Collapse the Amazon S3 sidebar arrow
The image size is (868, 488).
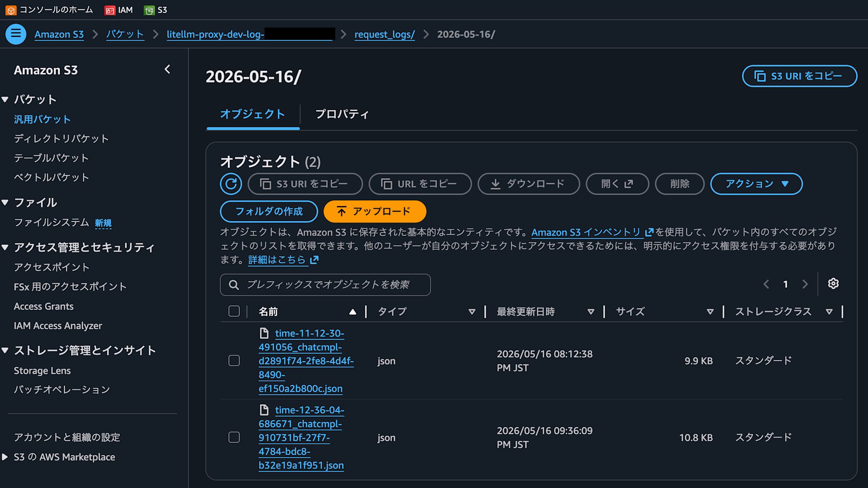[x=168, y=69]
